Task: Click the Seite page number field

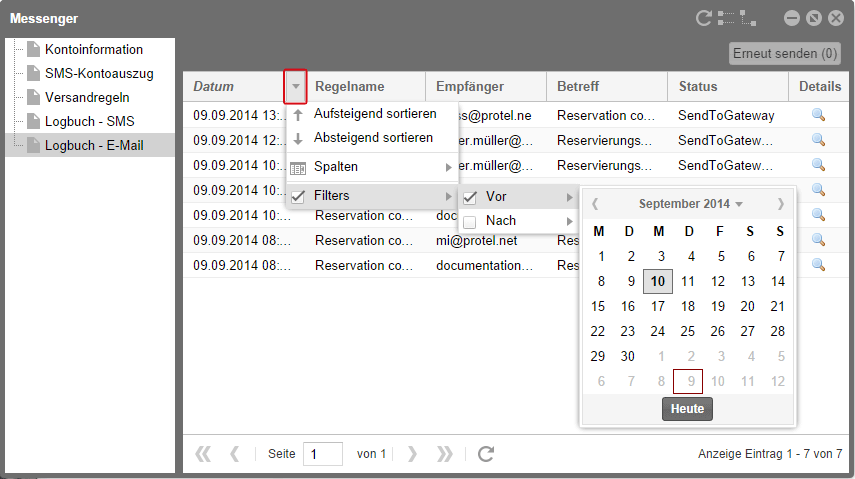Action: point(322,454)
